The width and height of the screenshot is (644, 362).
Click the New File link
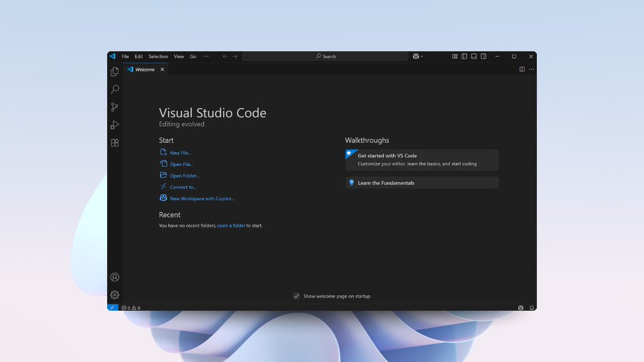click(180, 153)
